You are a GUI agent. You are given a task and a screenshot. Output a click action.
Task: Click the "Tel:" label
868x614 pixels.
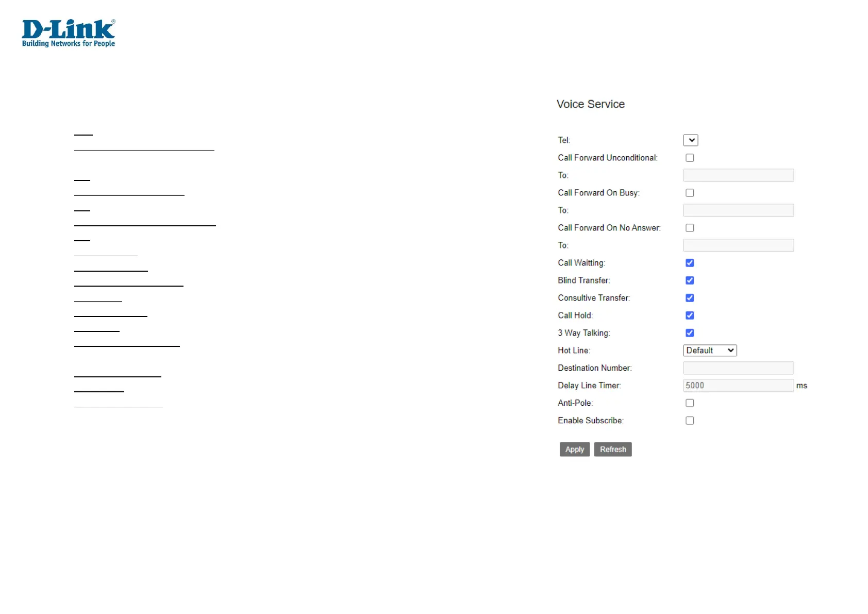(x=564, y=140)
